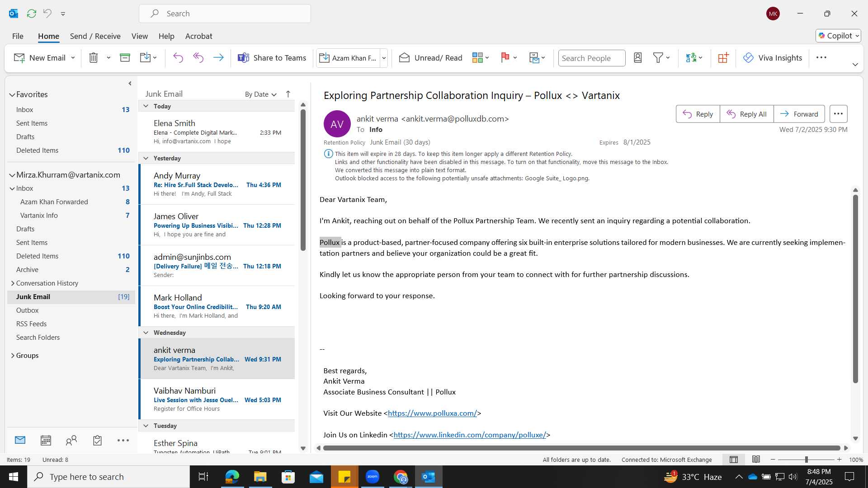
Task: Click the Send/Receive sync icon in title bar
Action: (32, 14)
